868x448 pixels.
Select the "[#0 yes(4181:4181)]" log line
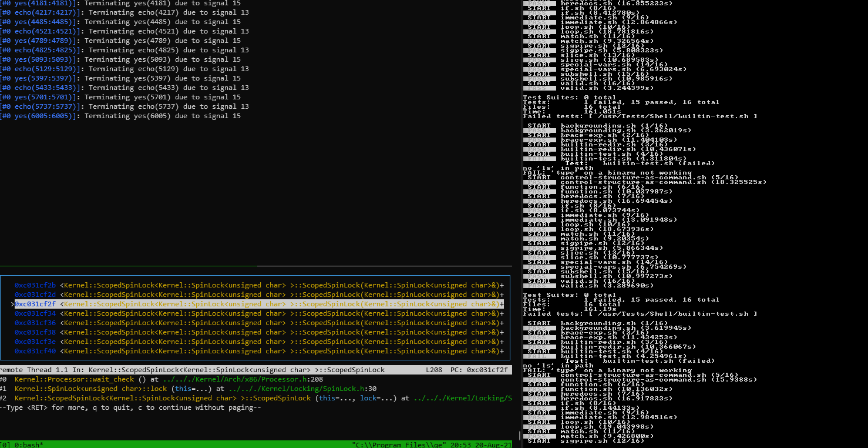point(120,3)
